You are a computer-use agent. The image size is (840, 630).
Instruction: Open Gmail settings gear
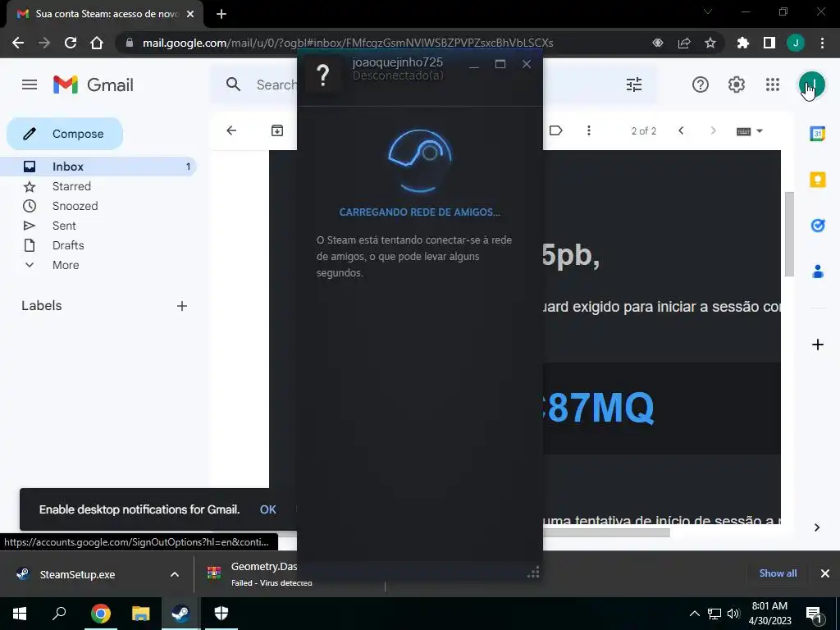[x=737, y=84]
